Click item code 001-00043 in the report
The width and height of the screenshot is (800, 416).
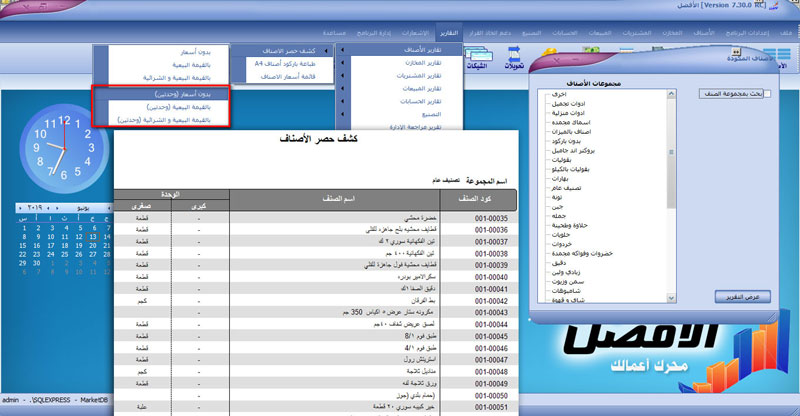491,312
